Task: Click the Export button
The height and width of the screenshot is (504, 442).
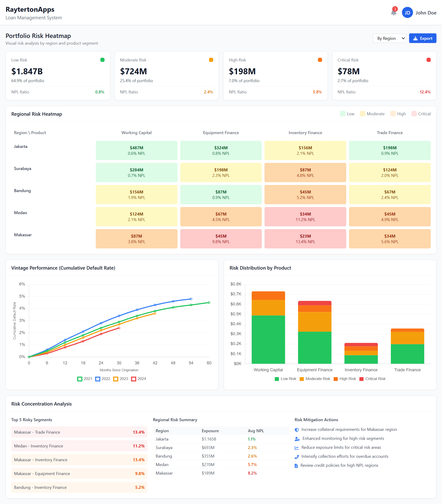Action: [x=422, y=38]
